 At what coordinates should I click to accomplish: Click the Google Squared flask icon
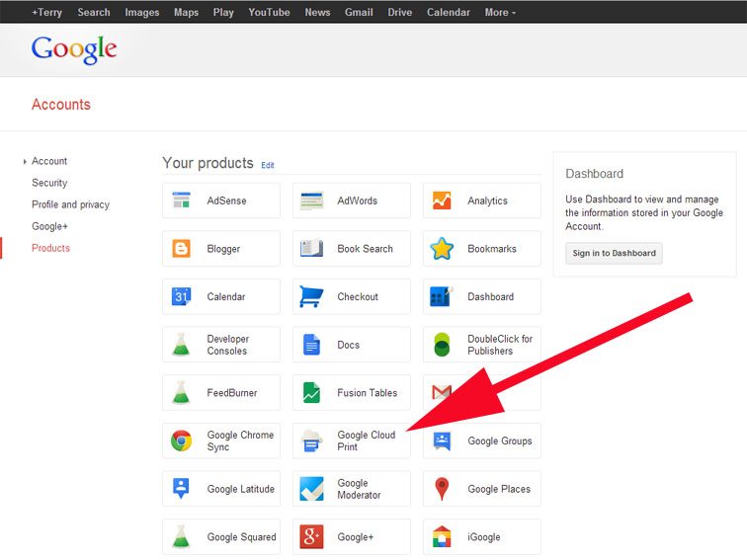click(181, 536)
